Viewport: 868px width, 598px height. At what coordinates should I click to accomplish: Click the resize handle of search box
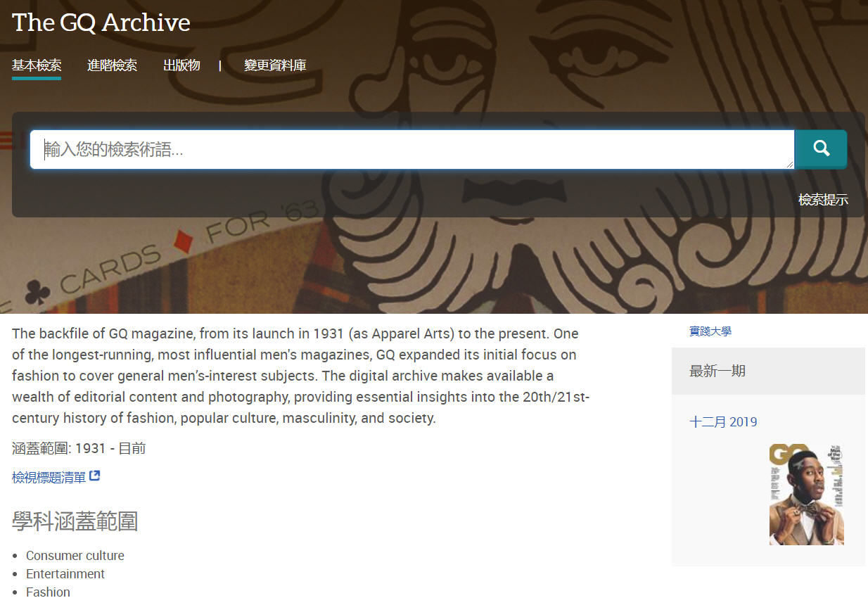click(789, 164)
